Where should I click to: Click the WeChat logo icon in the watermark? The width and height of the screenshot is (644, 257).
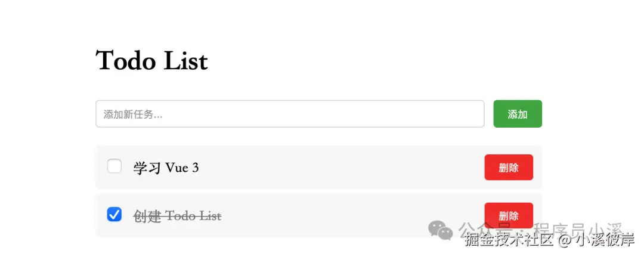point(441,230)
